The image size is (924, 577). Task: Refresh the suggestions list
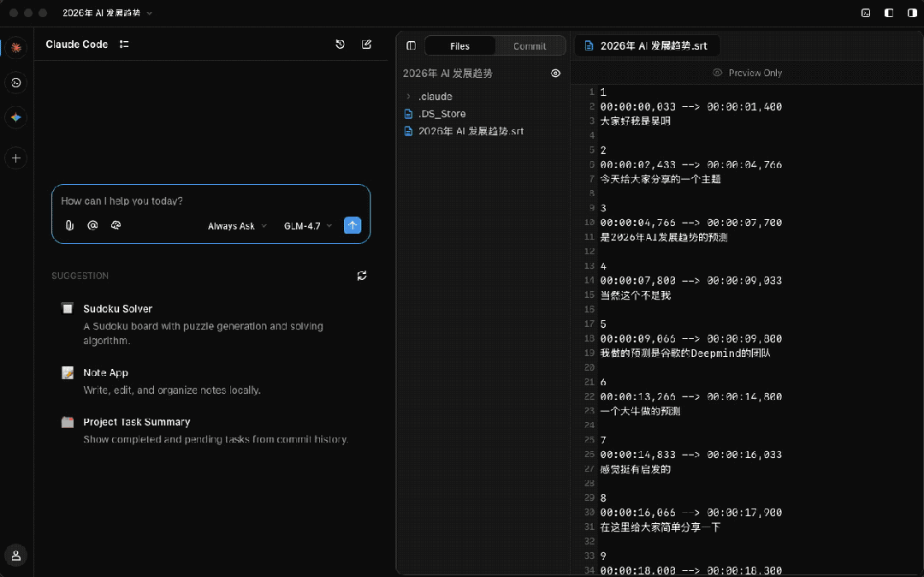point(362,276)
